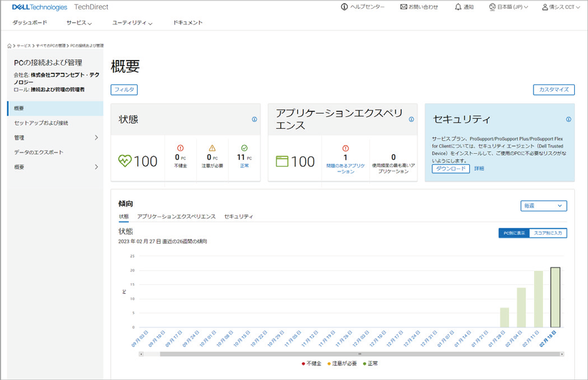
Task: Open notifications bell icon
Action: pos(459,7)
